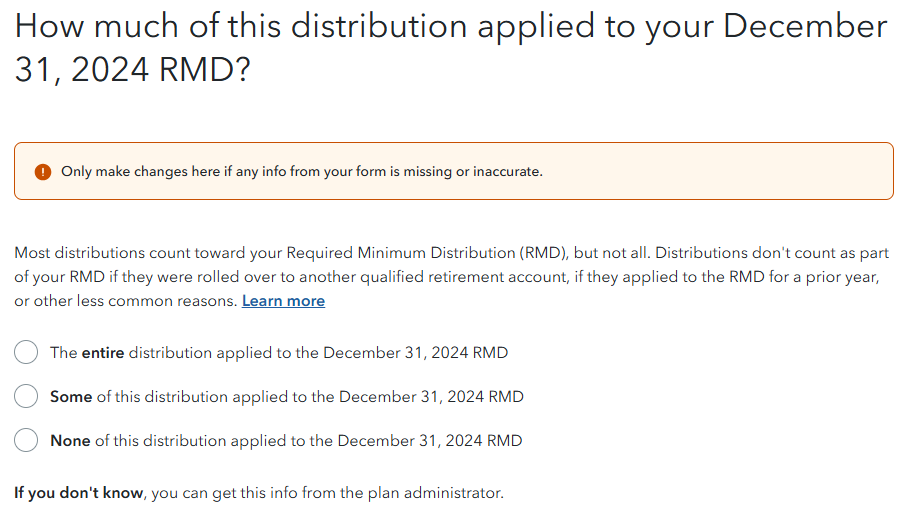Click the orange exclamation alert icon
This screenshot has width=901, height=522.
tap(43, 172)
